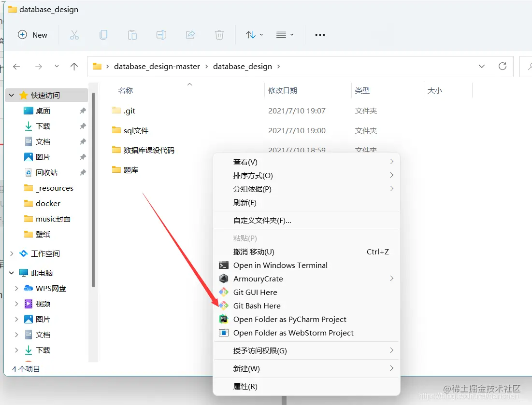Open 排序方式(O) submenu
Screen dimensions: 532x405
[306, 176]
